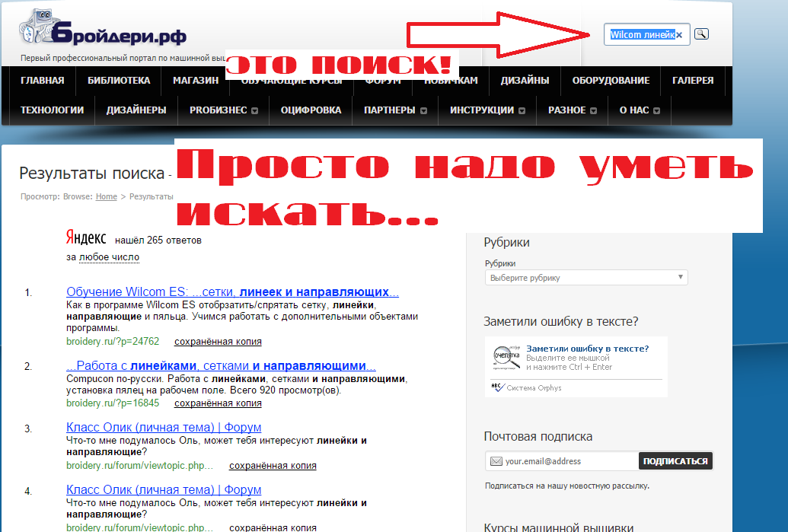Open the ГАЛЕРЕЯ menu item
The width and height of the screenshot is (788, 532).
tap(693, 81)
